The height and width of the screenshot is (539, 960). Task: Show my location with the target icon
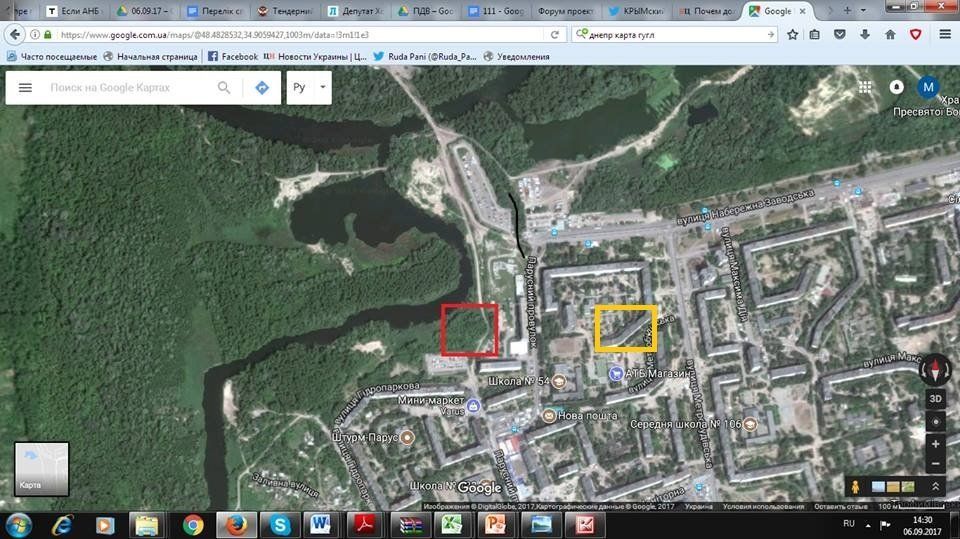pyautogui.click(x=936, y=421)
